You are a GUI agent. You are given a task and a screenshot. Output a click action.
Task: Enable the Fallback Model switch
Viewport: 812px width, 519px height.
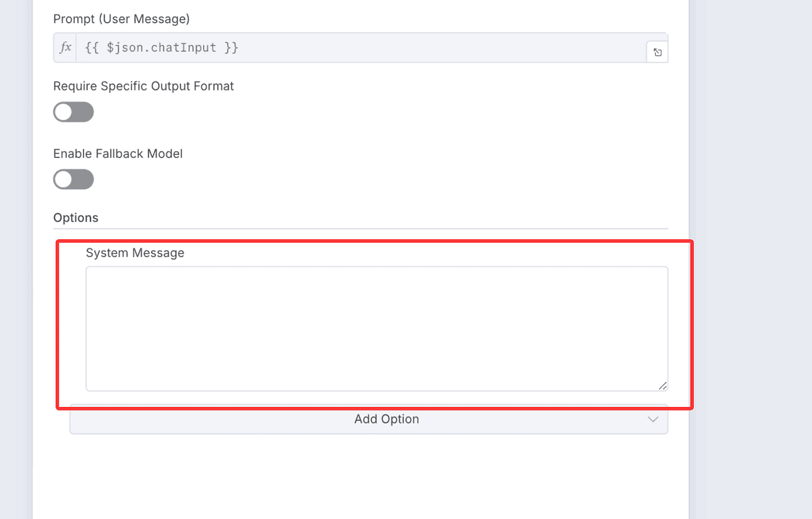[74, 179]
